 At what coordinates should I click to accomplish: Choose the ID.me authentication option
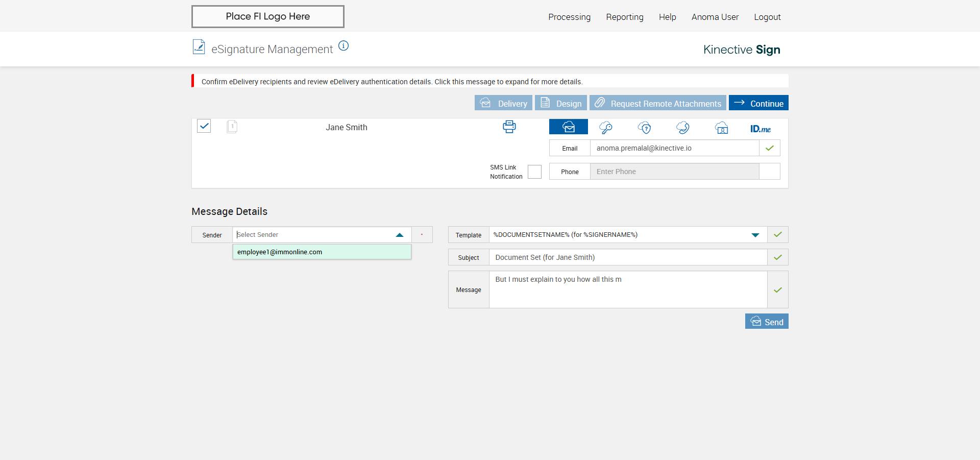760,129
